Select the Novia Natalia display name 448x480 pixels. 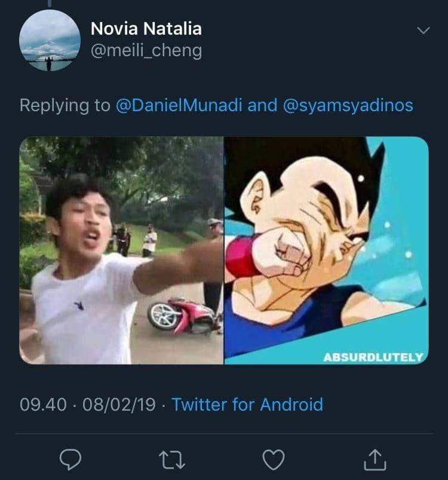146,28
